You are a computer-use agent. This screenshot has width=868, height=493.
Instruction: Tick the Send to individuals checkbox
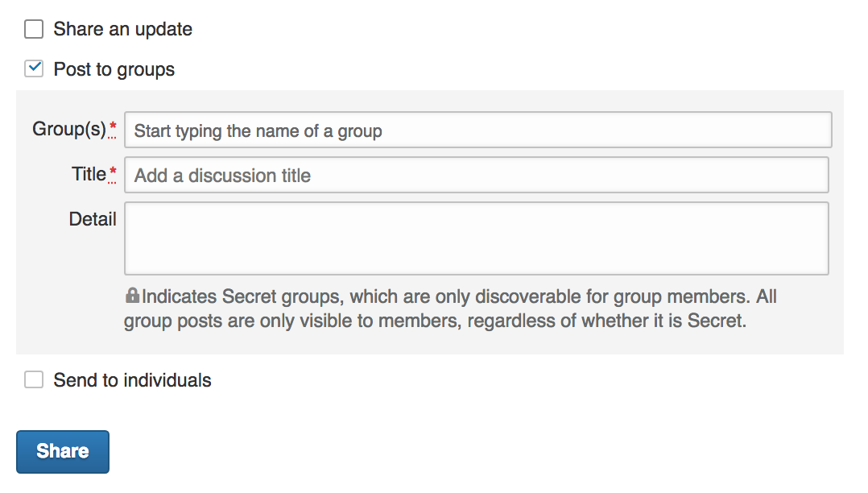click(x=34, y=380)
